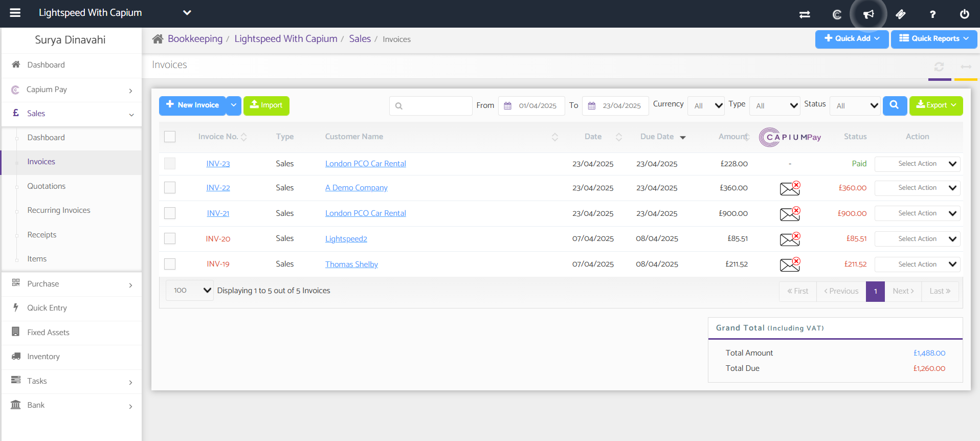The width and height of the screenshot is (980, 441).
Task: Sort by Customer Name arrows icon
Action: [555, 137]
